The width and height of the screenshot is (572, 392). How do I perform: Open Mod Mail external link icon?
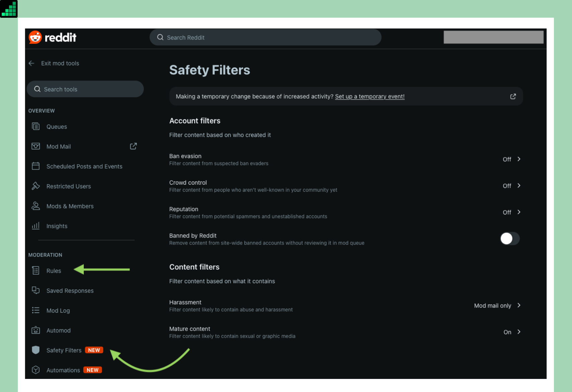[133, 146]
